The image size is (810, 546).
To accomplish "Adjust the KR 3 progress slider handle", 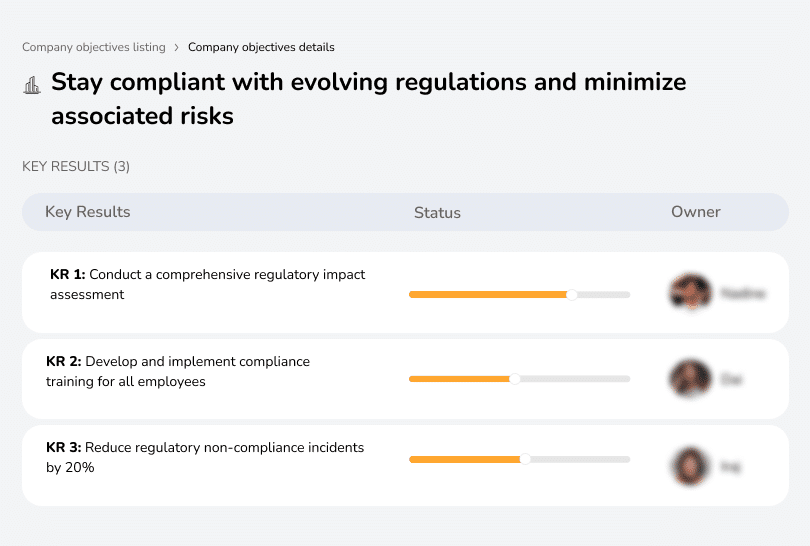I will click(x=525, y=459).
